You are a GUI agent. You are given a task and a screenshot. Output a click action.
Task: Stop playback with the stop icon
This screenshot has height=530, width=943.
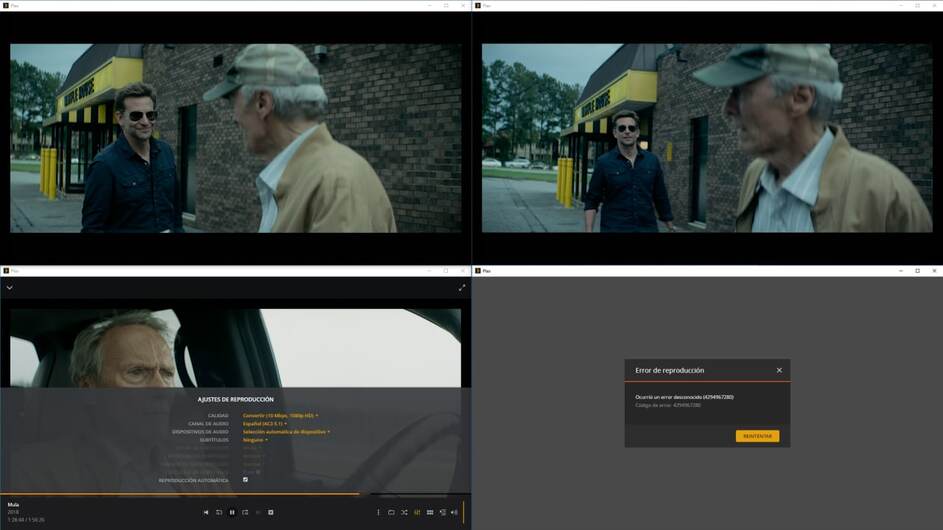pos(271,512)
